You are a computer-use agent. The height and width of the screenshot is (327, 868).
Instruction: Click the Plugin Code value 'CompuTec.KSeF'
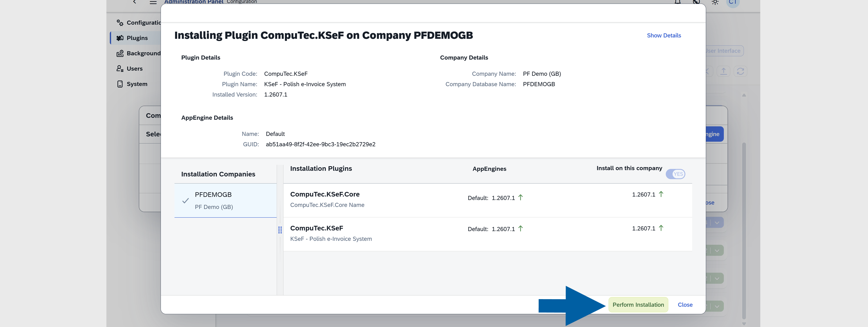tap(286, 74)
